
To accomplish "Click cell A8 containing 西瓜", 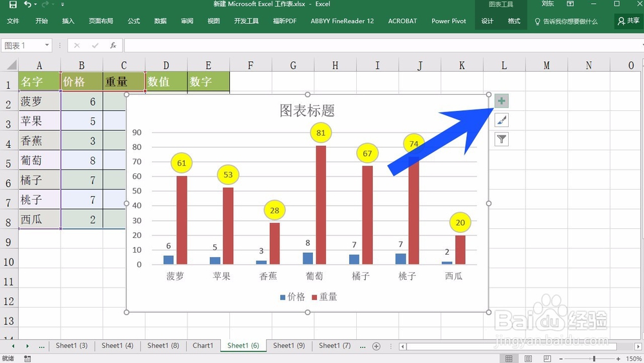I will [39, 219].
